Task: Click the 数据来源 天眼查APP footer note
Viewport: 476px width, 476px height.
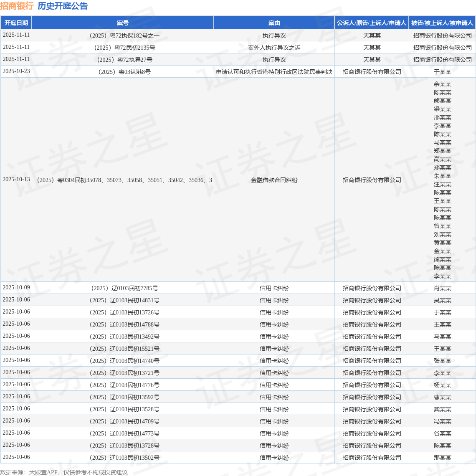Action: 64,472
